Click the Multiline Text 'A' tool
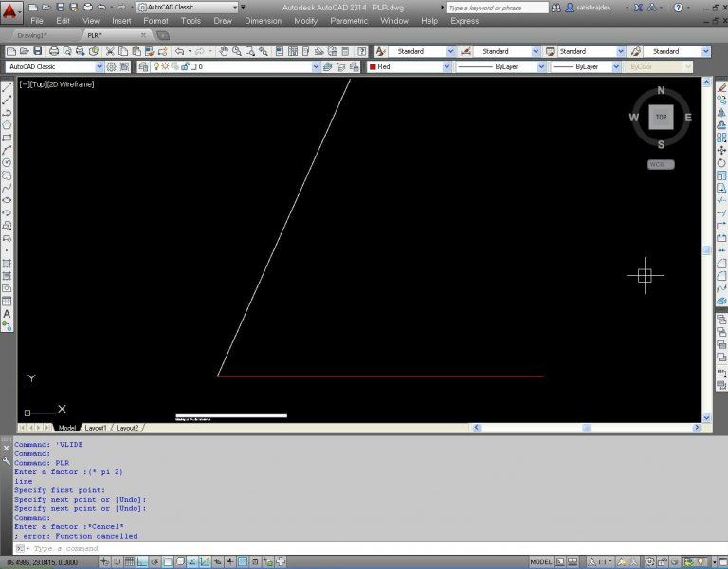 8,313
